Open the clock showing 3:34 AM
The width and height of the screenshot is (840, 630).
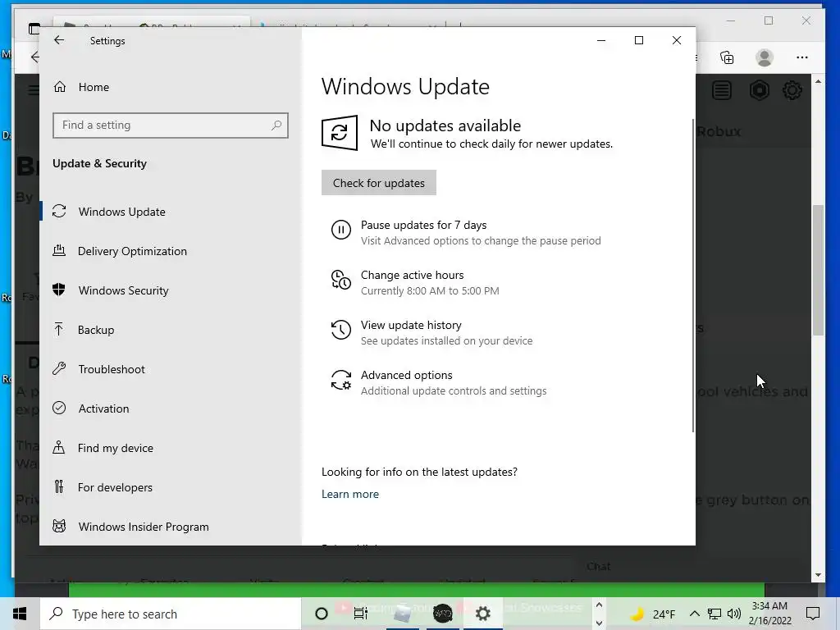click(769, 614)
